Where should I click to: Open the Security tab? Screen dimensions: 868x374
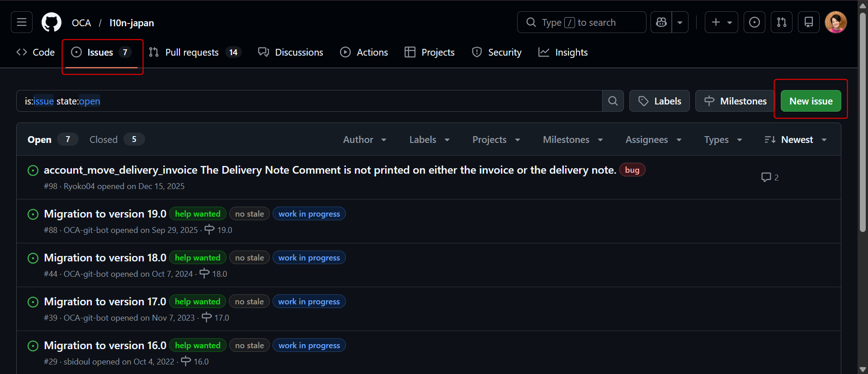point(496,52)
